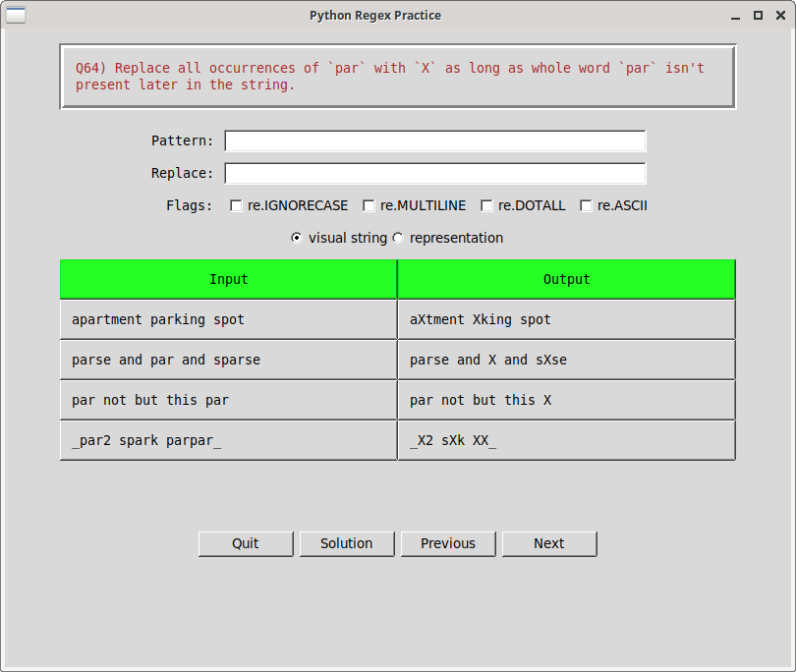Select the visual string radio button

[296, 238]
